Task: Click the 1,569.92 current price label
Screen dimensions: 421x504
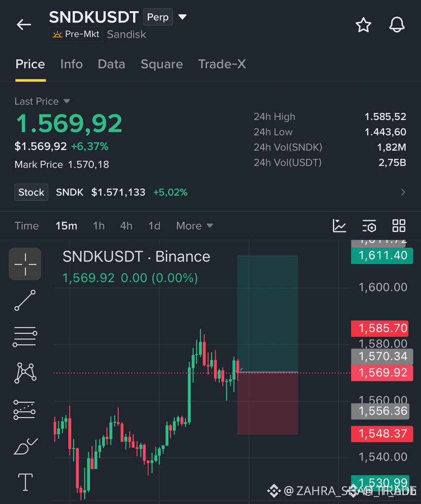Action: coord(382,373)
